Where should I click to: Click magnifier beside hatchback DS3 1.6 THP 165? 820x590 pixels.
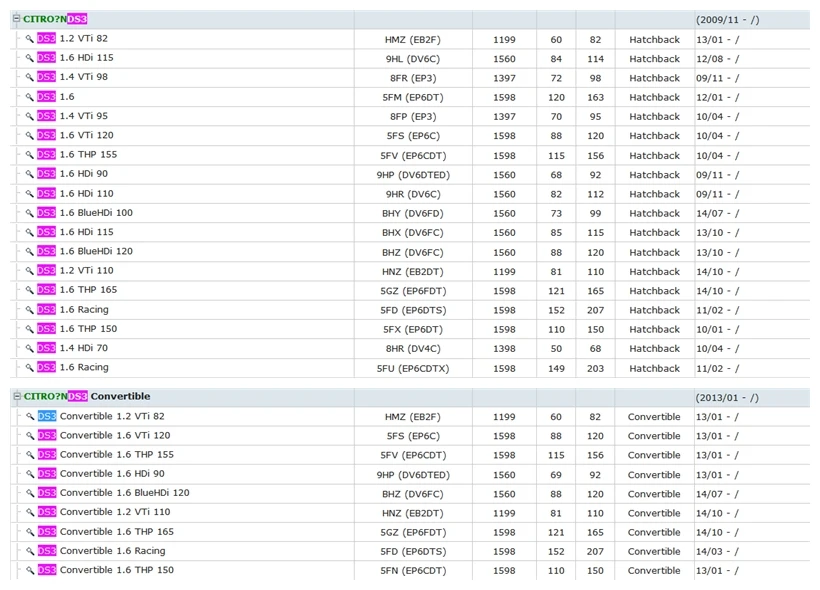tap(30, 290)
